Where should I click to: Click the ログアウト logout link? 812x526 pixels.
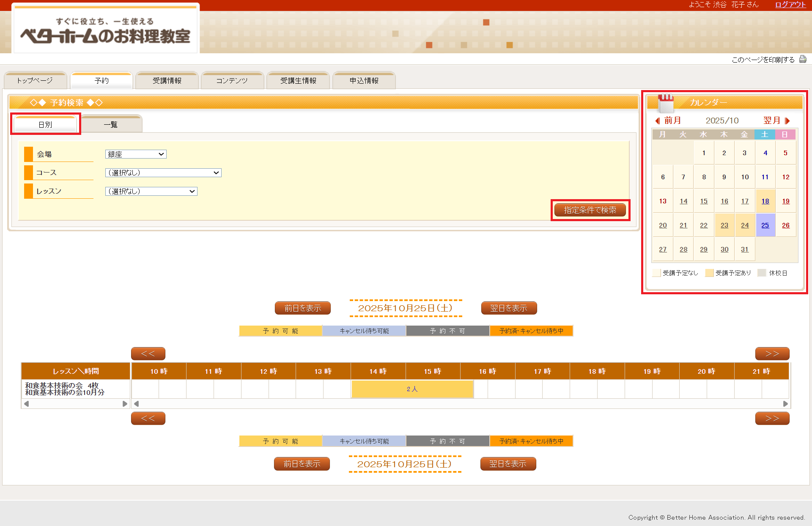pyautogui.click(x=790, y=5)
